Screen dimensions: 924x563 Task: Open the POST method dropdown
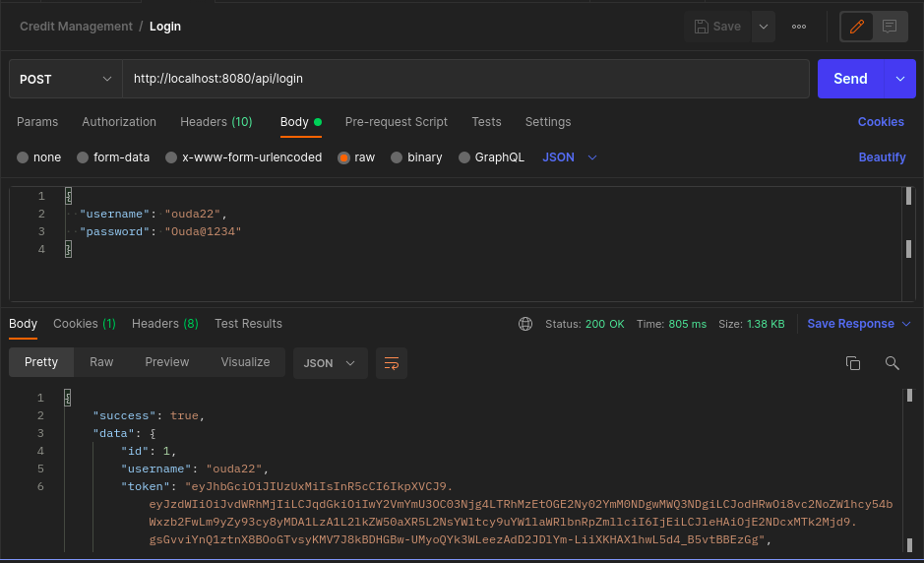pyautogui.click(x=65, y=79)
